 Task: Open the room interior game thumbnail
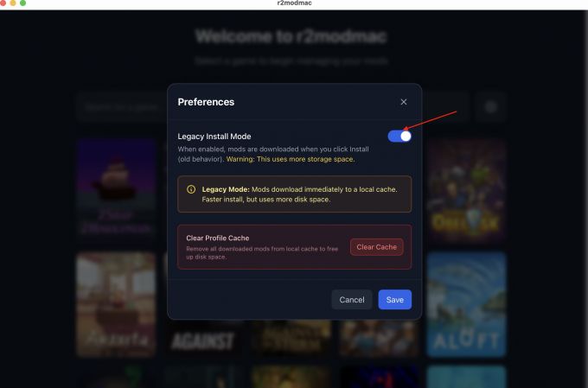click(x=116, y=304)
